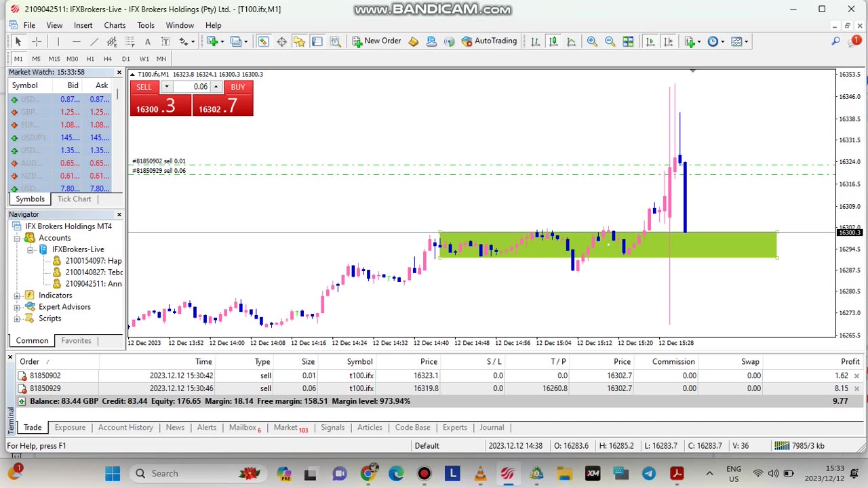Activate the Crosshair tool
This screenshot has width=868, height=488.
click(37, 41)
